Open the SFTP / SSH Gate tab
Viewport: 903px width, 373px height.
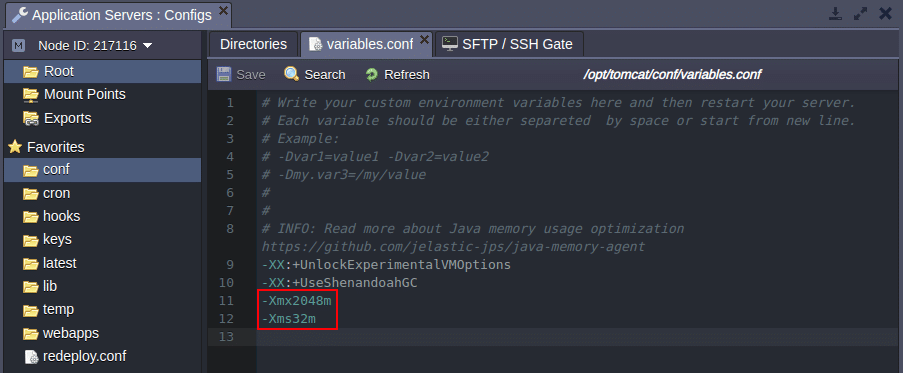(509, 44)
